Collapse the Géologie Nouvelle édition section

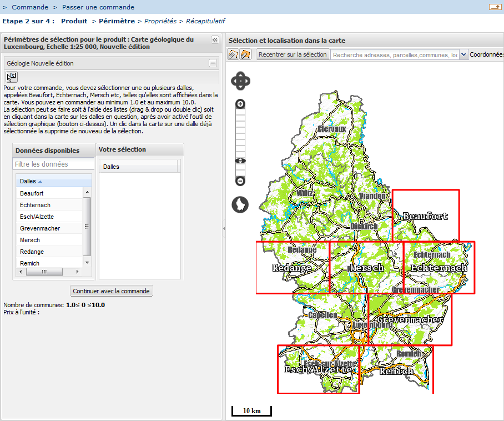point(213,63)
